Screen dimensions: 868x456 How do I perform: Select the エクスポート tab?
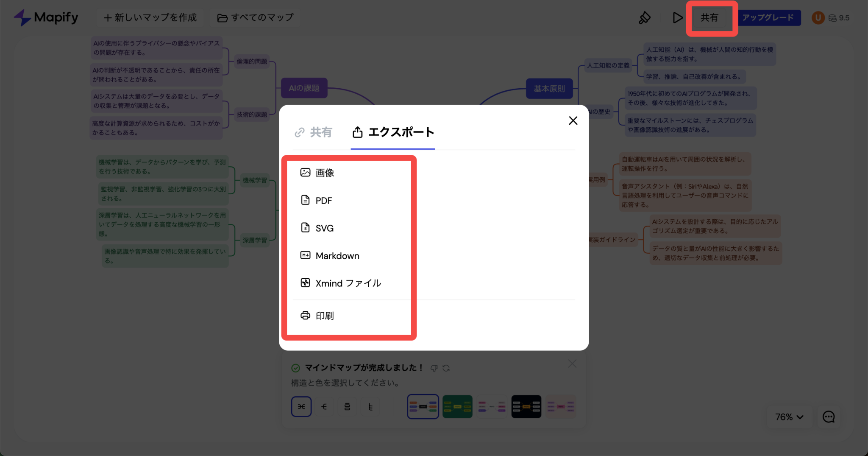[x=392, y=132]
